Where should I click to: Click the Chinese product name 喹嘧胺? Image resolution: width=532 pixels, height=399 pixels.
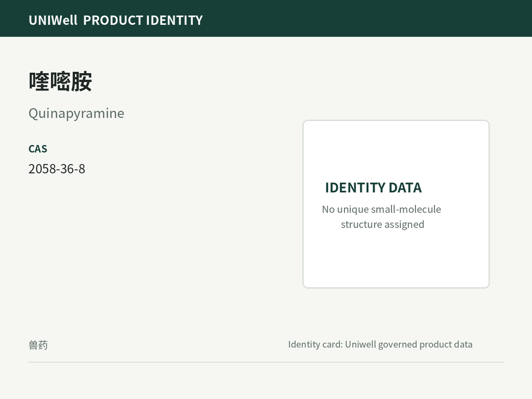click(x=60, y=82)
